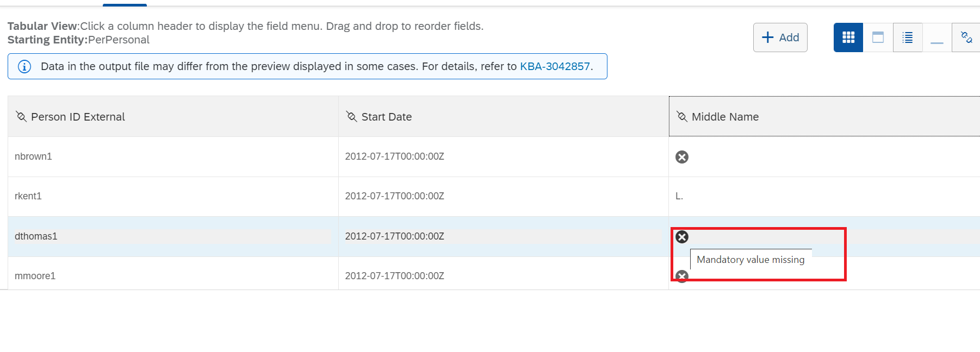Click the error icon in the nbrown1 row

682,157
